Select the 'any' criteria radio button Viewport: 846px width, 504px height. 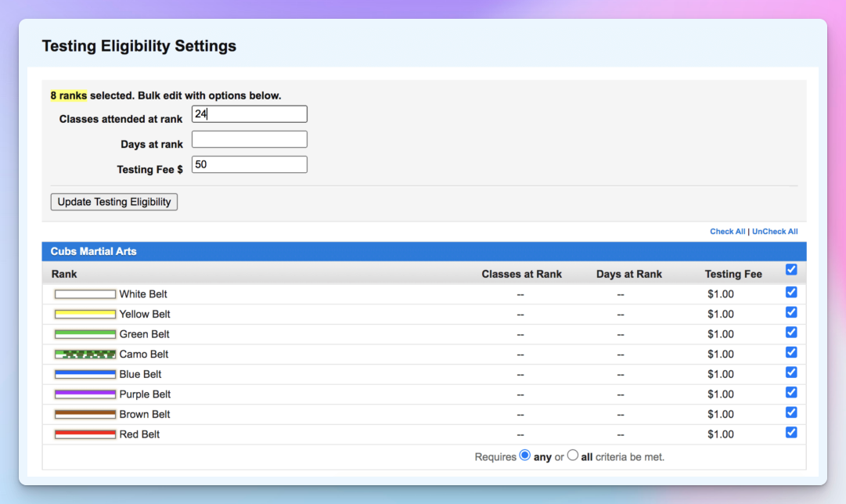tap(524, 455)
